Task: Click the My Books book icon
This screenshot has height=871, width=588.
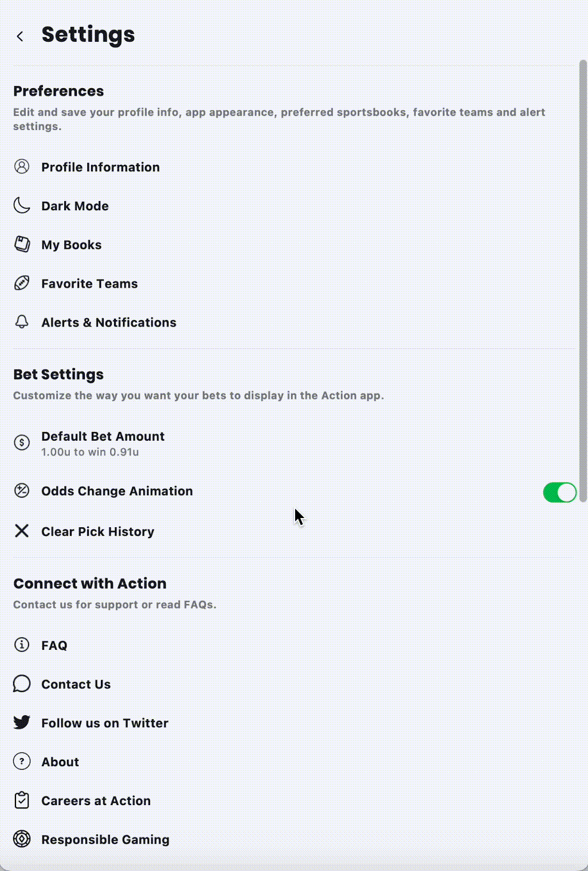Action: coord(22,244)
